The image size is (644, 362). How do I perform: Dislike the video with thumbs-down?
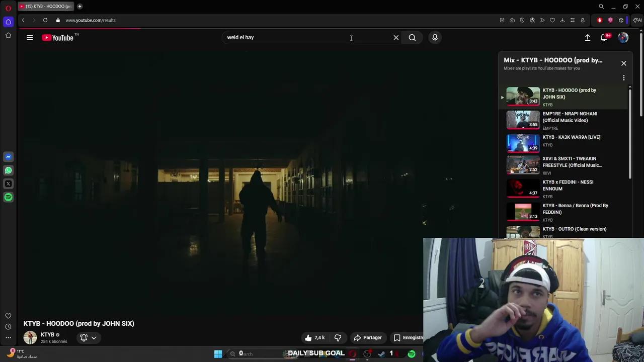tap(338, 338)
